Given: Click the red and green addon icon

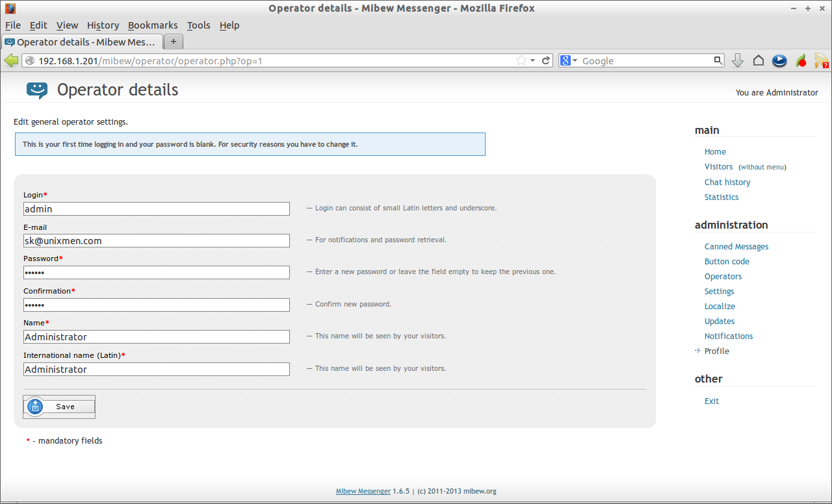Looking at the screenshot, I should coord(801,60).
